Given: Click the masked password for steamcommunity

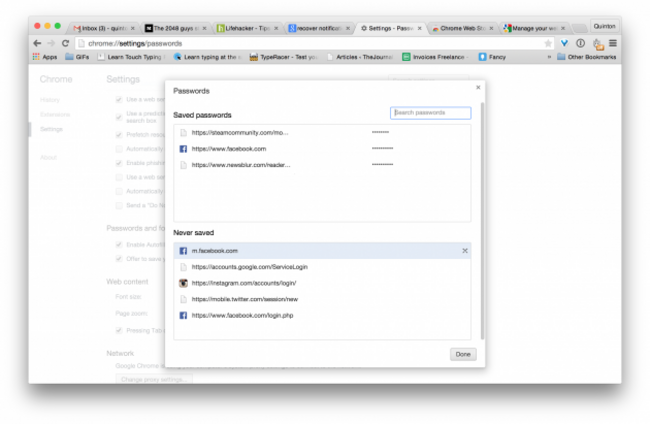Looking at the screenshot, I should (x=380, y=132).
